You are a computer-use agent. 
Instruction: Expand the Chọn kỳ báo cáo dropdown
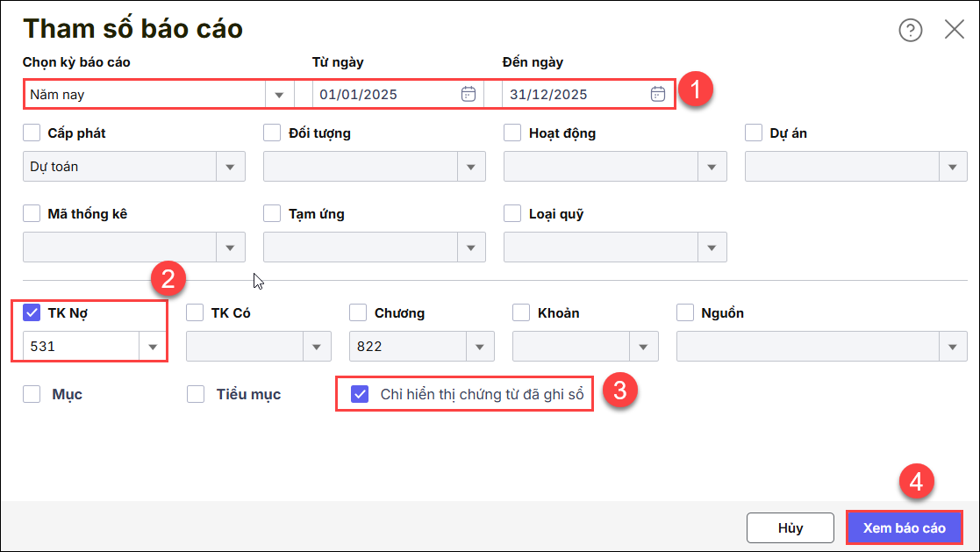279,95
